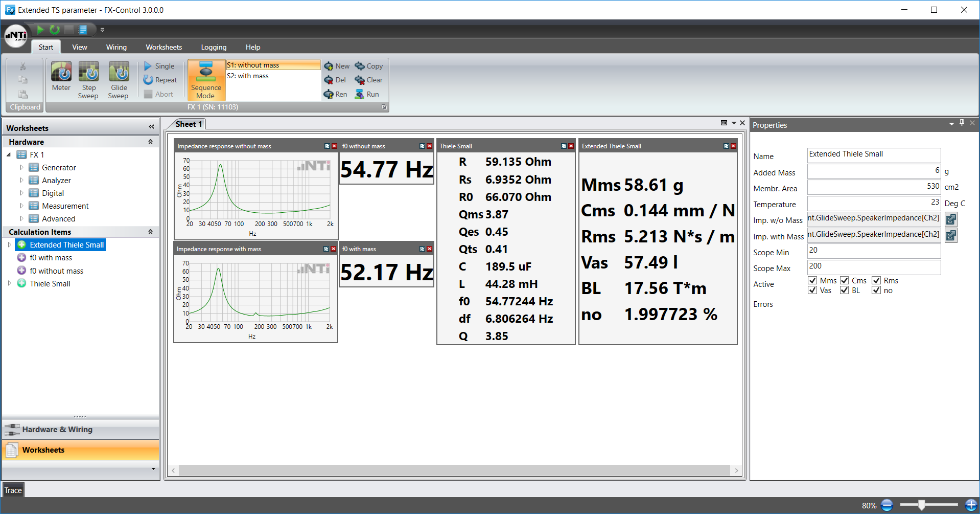The height and width of the screenshot is (514, 980).
Task: Expand the Thiele Small calculation item
Action: point(9,283)
